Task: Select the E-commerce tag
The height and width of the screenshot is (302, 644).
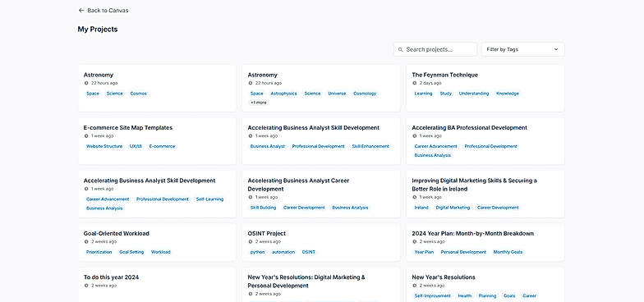Action: click(163, 146)
